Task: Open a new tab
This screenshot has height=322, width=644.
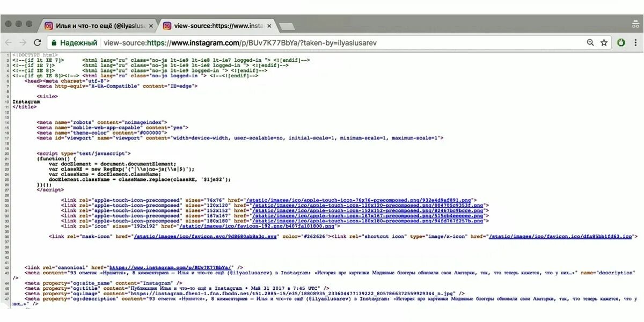Action: coord(287,26)
